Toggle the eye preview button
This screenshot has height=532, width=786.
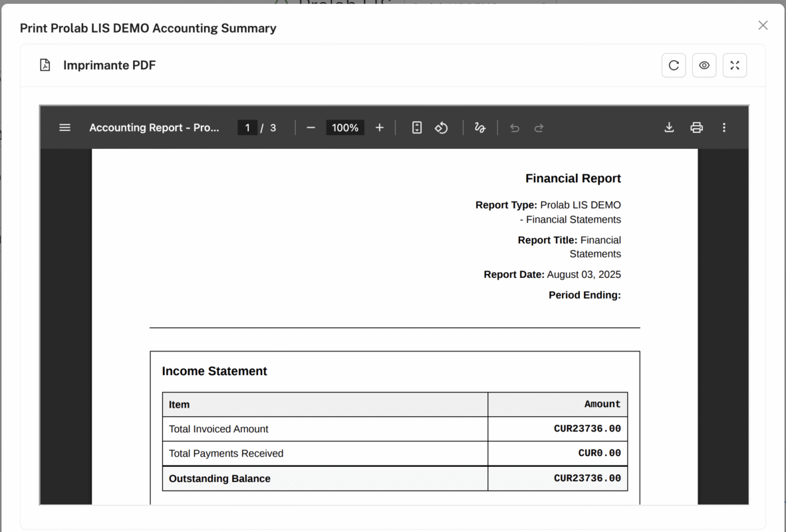click(704, 65)
